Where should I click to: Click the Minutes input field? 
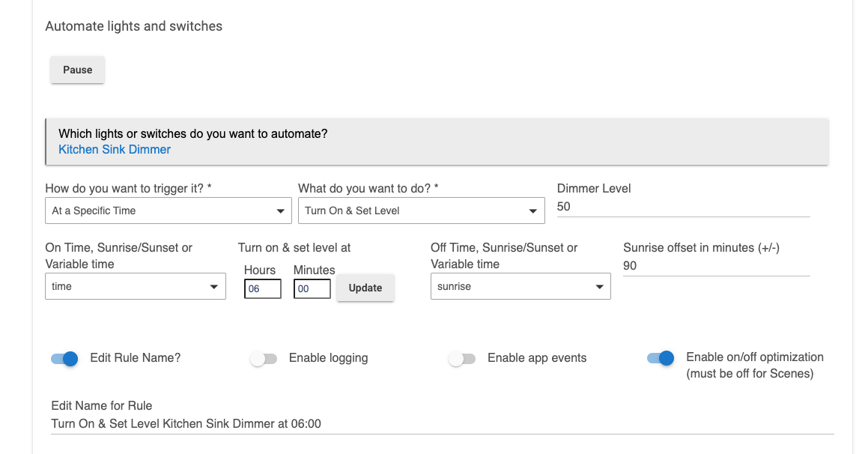pos(312,288)
